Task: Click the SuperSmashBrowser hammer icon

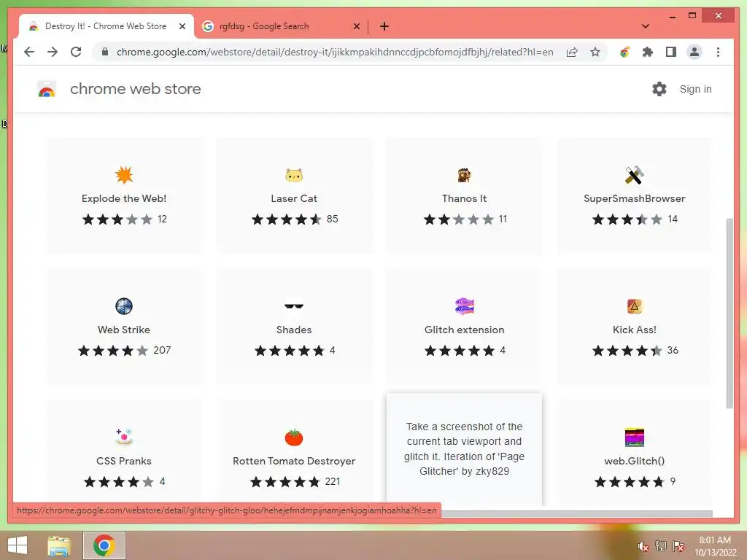Action: coord(634,175)
